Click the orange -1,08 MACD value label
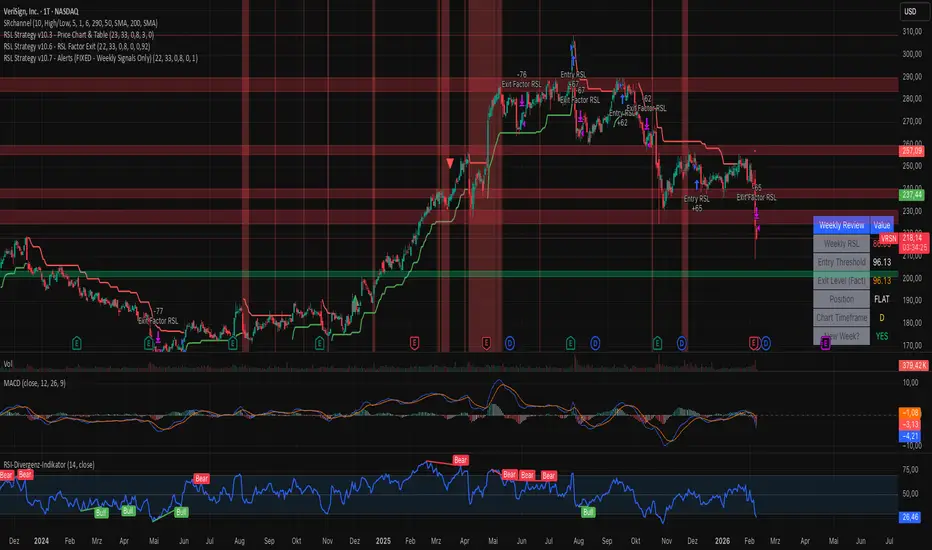932x550 pixels. (x=911, y=412)
